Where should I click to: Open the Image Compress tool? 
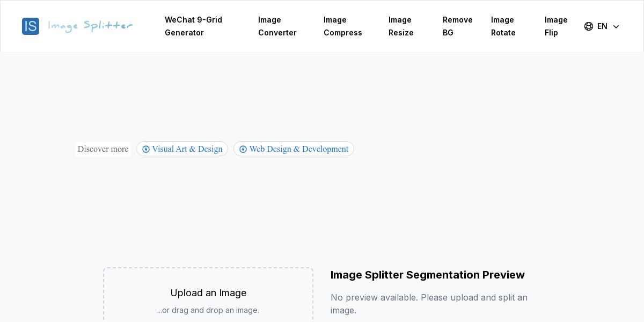pyautogui.click(x=342, y=26)
